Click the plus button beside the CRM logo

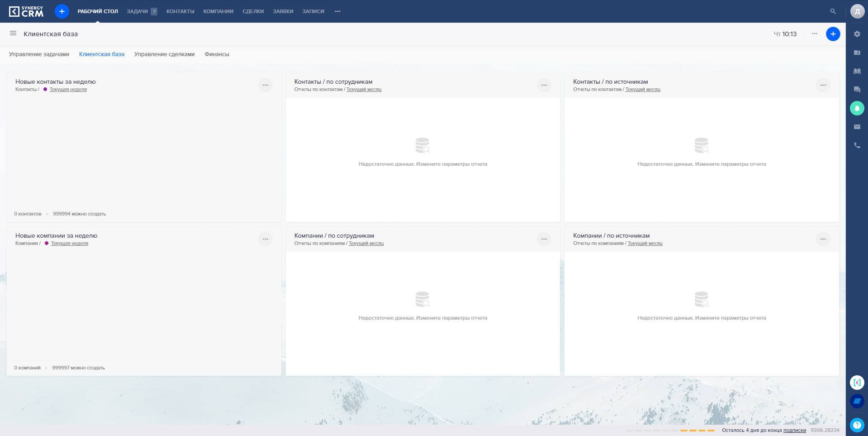[62, 11]
